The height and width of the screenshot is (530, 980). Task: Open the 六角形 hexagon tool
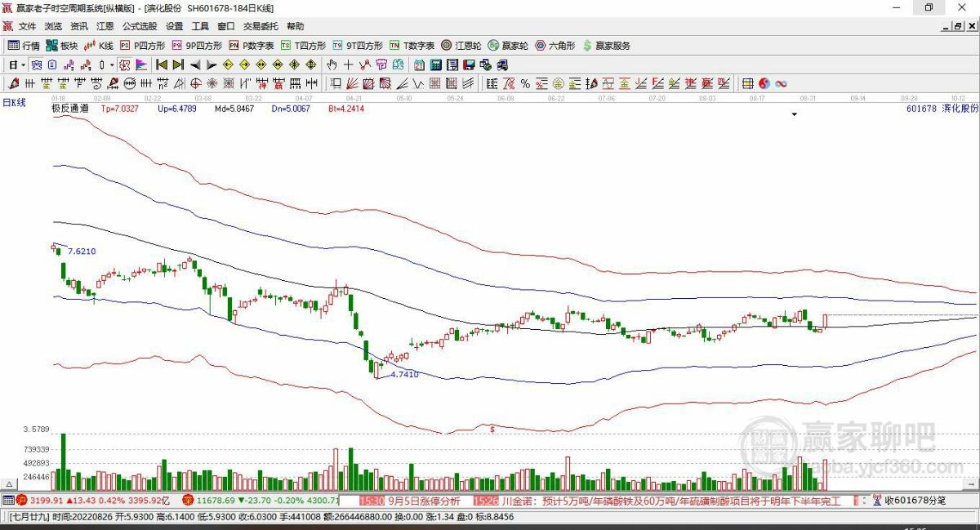pos(555,46)
